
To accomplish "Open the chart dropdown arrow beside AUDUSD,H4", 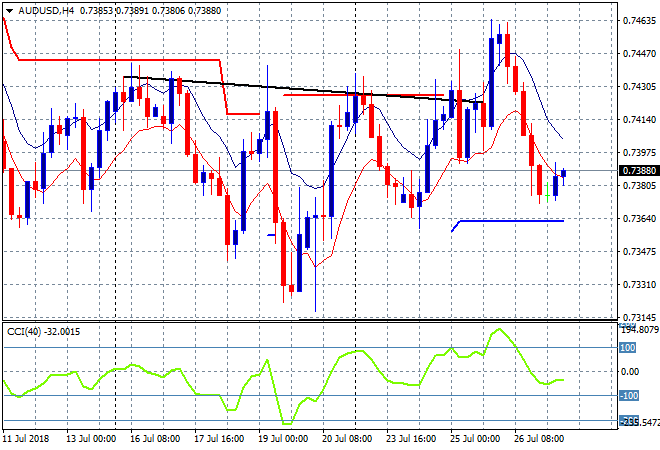I will click(9, 11).
